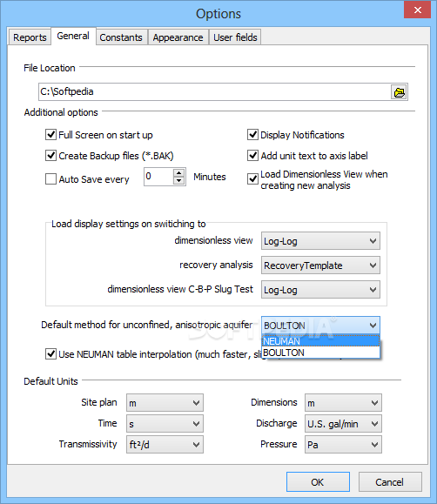Image resolution: width=437 pixels, height=504 pixels.
Task: Open the Dimensions units dropdown
Action: click(x=343, y=403)
